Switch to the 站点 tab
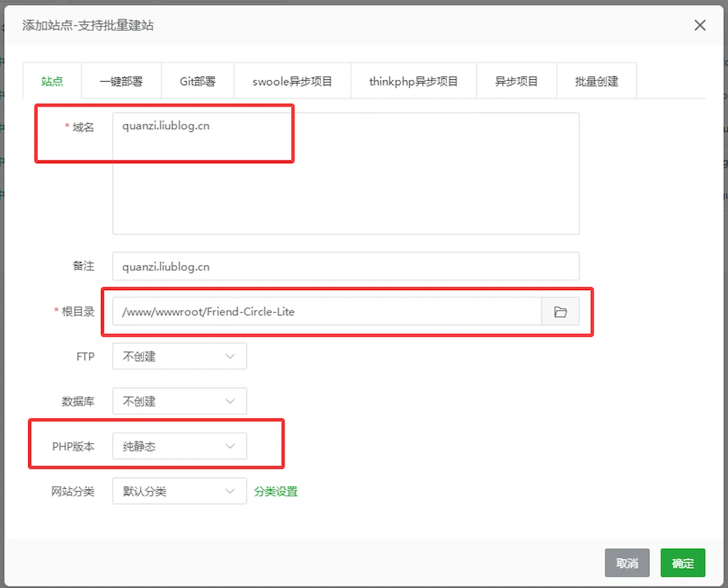Screen dimensions: 728x588 coord(52,82)
